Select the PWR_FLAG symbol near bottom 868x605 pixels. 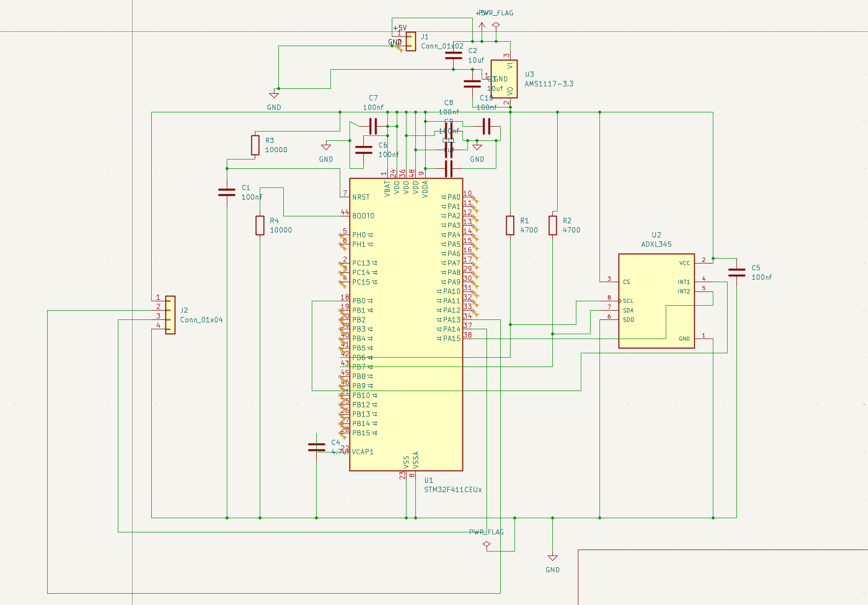pyautogui.click(x=487, y=544)
